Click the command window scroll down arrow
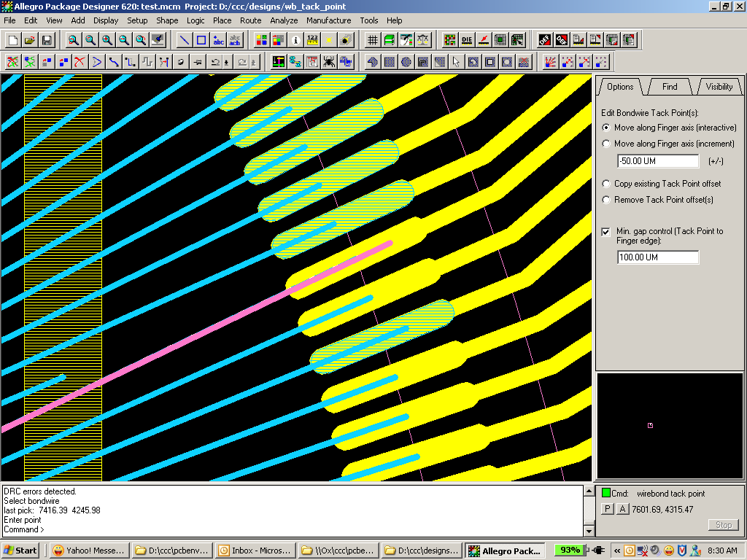The height and width of the screenshot is (560, 747). (x=589, y=531)
